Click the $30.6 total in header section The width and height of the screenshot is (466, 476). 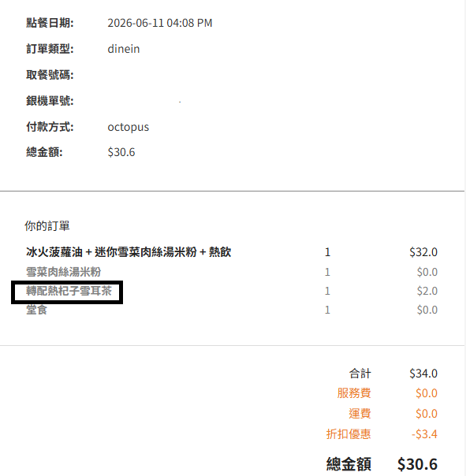(x=121, y=152)
